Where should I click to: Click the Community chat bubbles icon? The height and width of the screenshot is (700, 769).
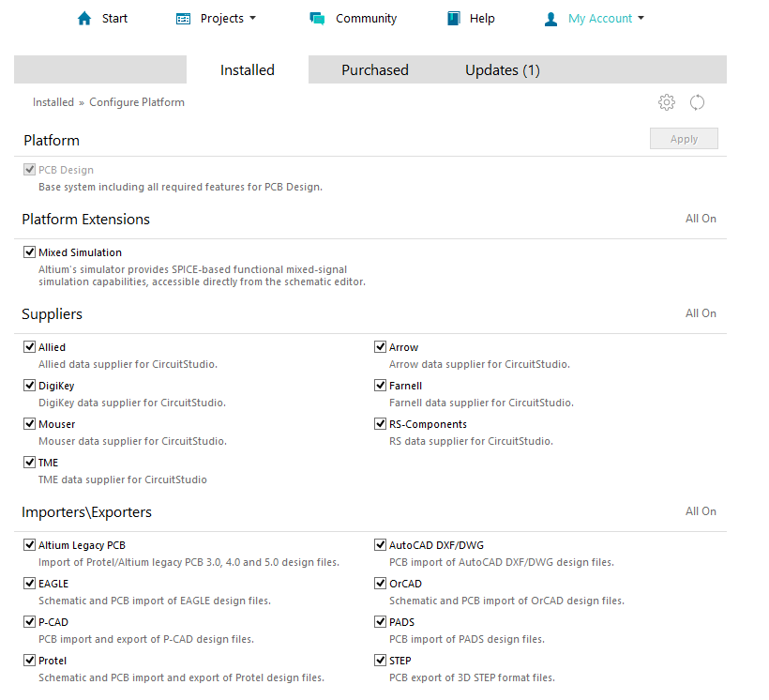tap(317, 19)
